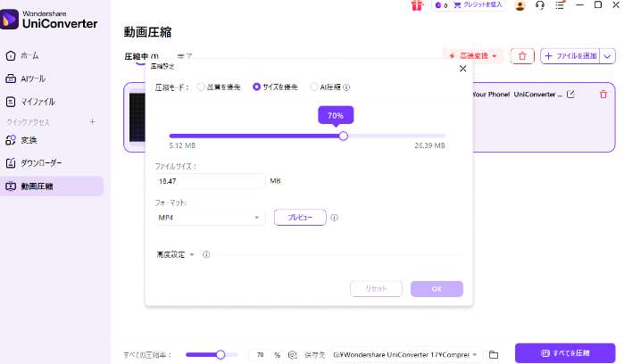Click the プレビュー button

pos(300,218)
